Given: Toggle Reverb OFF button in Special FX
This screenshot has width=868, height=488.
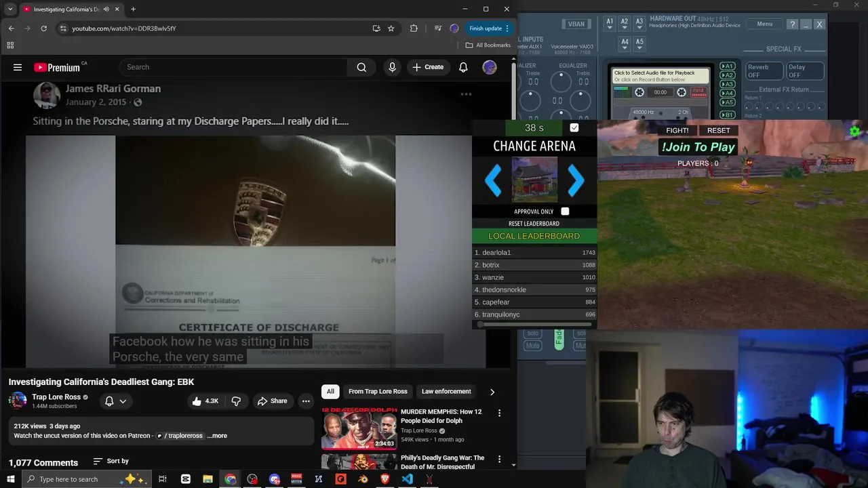Looking at the screenshot, I should coord(764,71).
